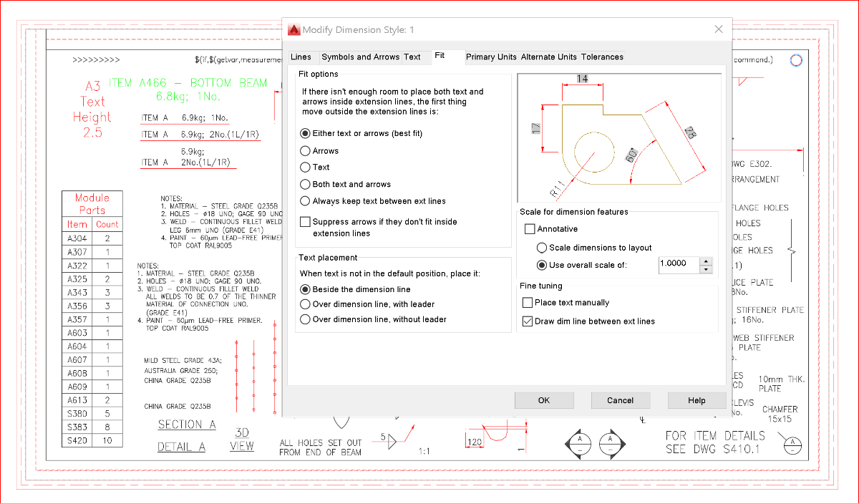Tick the Annotative checkbox

tap(530, 229)
